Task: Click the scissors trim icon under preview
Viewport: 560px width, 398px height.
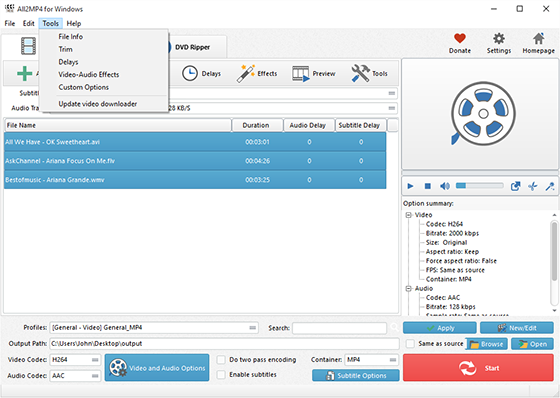Action: [x=532, y=186]
